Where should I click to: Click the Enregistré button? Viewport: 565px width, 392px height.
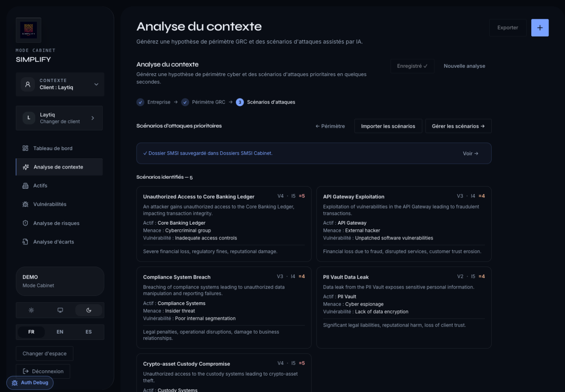click(412, 66)
